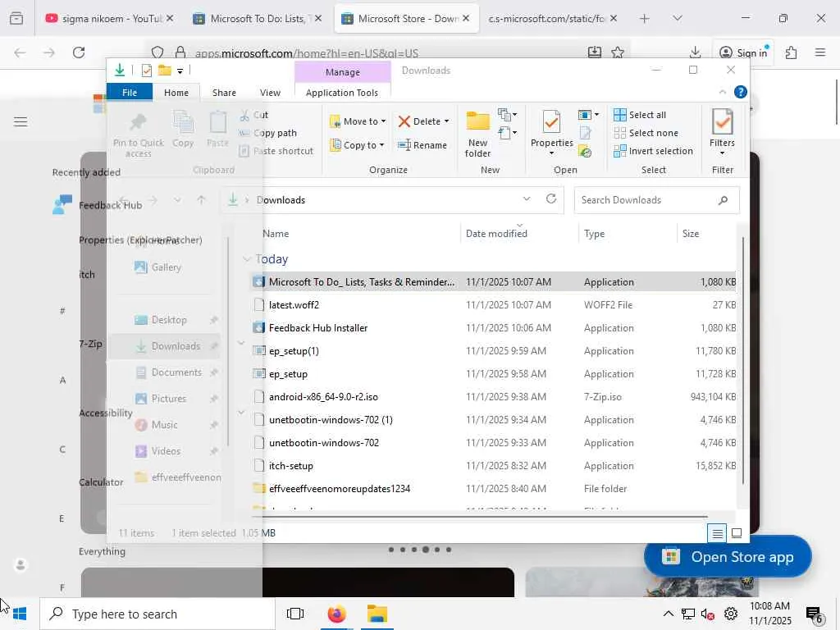Open Firefox application menu hamburger
This screenshot has width=840, height=630.
[x=819, y=52]
